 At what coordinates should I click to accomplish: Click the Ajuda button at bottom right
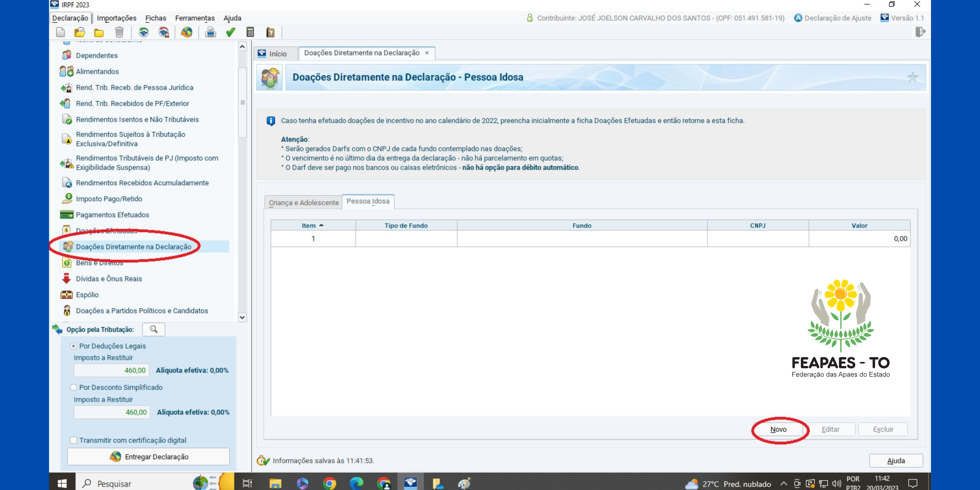point(896,461)
